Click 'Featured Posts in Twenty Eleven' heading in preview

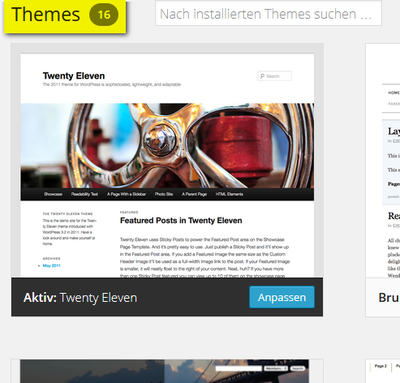pyautogui.click(x=181, y=221)
